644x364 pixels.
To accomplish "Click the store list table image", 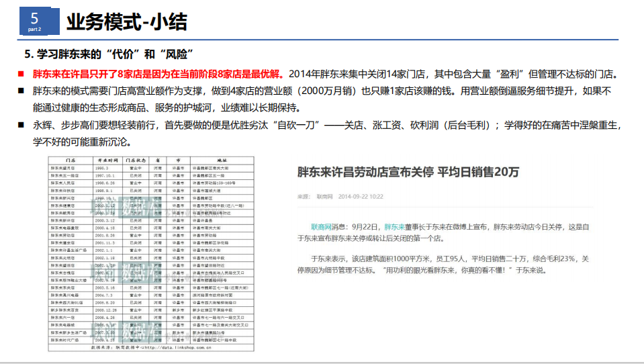I will 152,253.
